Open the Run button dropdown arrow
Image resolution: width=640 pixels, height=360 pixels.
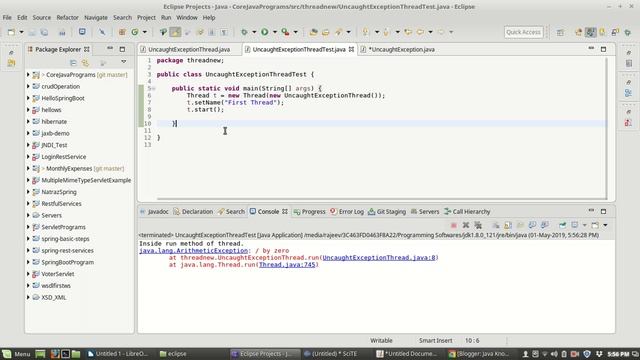275,32
